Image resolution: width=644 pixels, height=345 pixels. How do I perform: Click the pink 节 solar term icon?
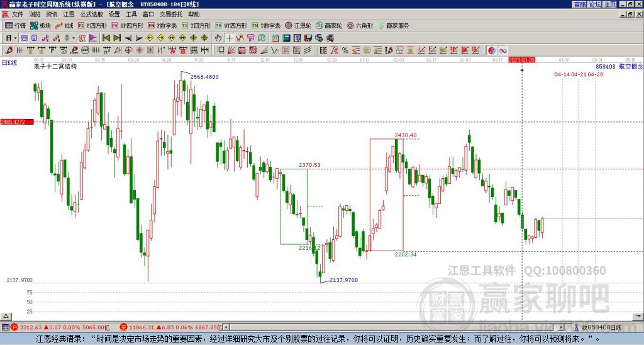click(250, 38)
